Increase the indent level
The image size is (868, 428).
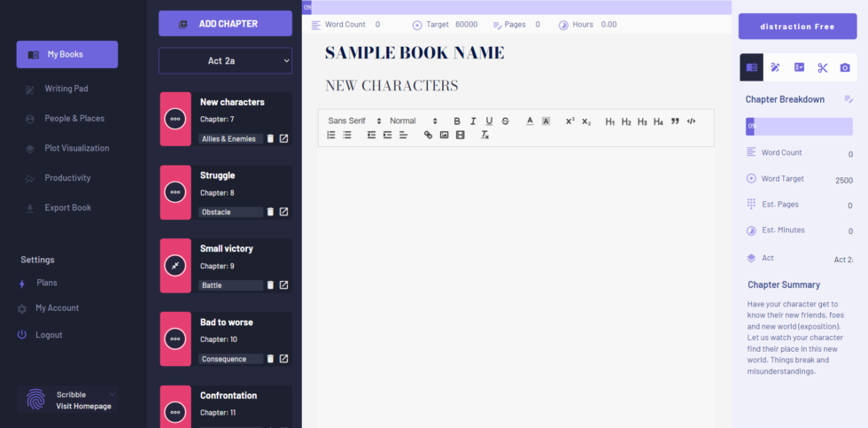pyautogui.click(x=388, y=135)
